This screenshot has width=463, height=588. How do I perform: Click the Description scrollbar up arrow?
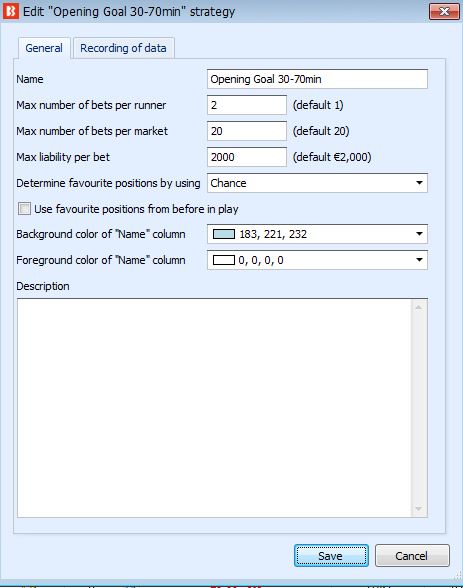coord(419,308)
